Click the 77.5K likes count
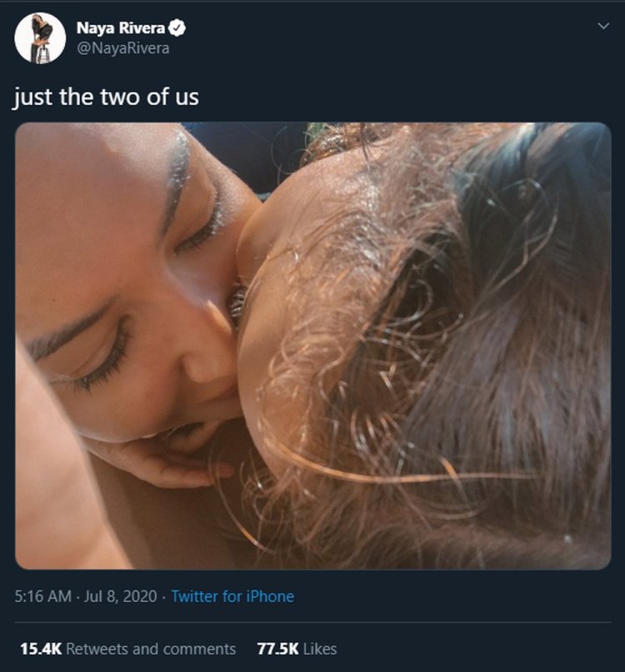 pos(277,649)
